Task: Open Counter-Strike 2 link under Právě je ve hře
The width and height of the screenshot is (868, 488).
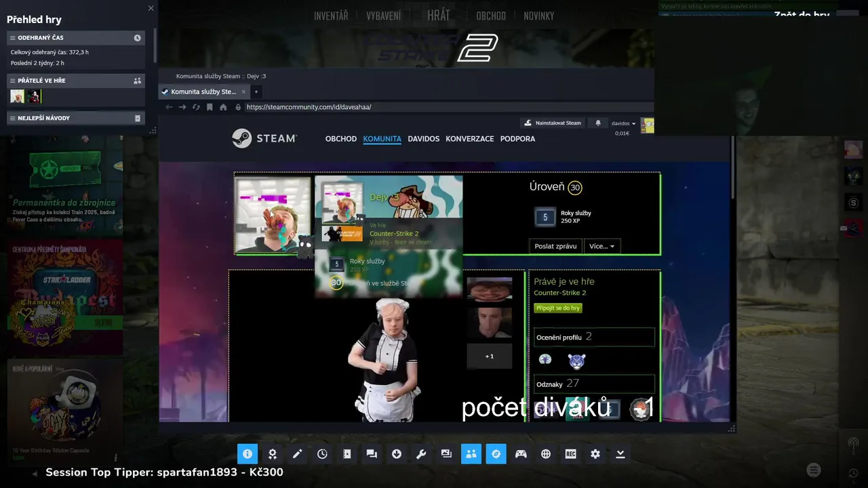Action: click(x=560, y=293)
